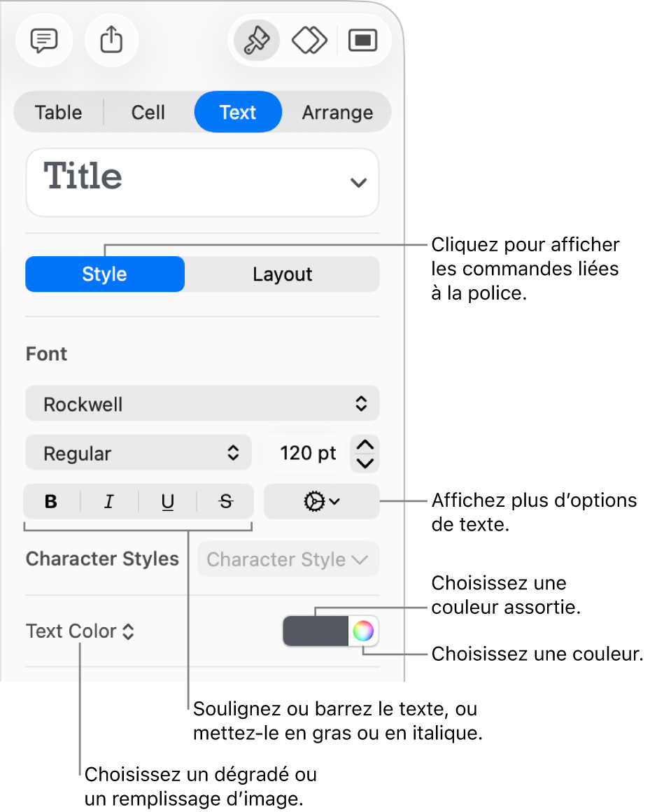Open the Regular typeface dropdown
Image resolution: width=657 pixels, height=812 pixels.
[x=138, y=453]
